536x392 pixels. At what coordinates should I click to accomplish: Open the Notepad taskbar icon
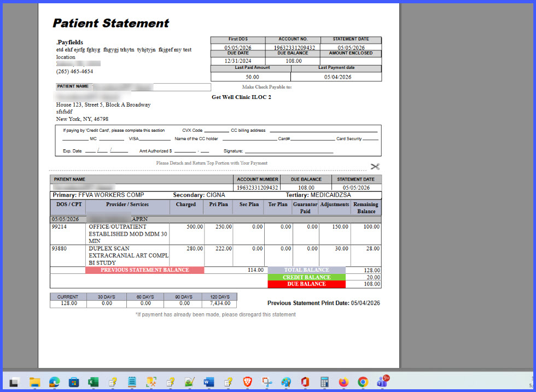tap(132, 382)
